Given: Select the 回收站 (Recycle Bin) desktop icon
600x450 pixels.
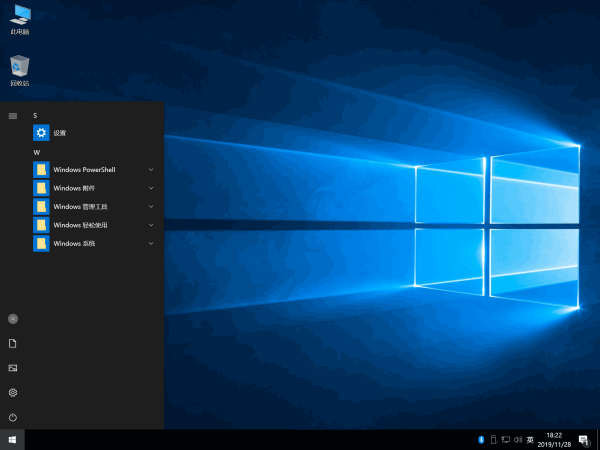Looking at the screenshot, I should pos(19,68).
